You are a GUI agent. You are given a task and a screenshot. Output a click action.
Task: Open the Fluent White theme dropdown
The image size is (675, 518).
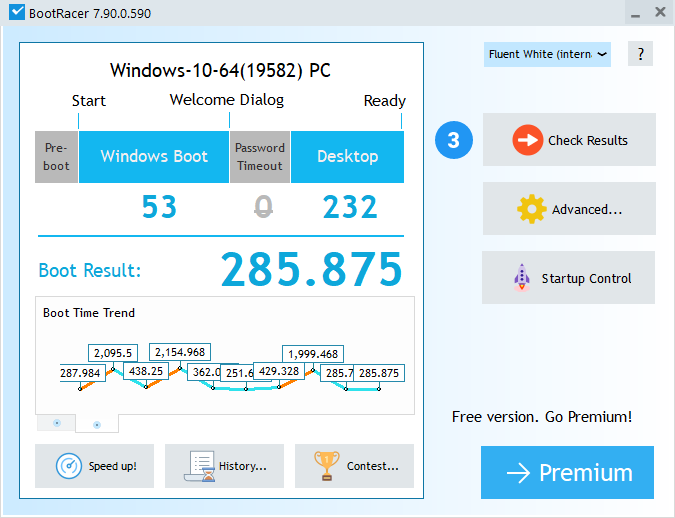coord(547,54)
